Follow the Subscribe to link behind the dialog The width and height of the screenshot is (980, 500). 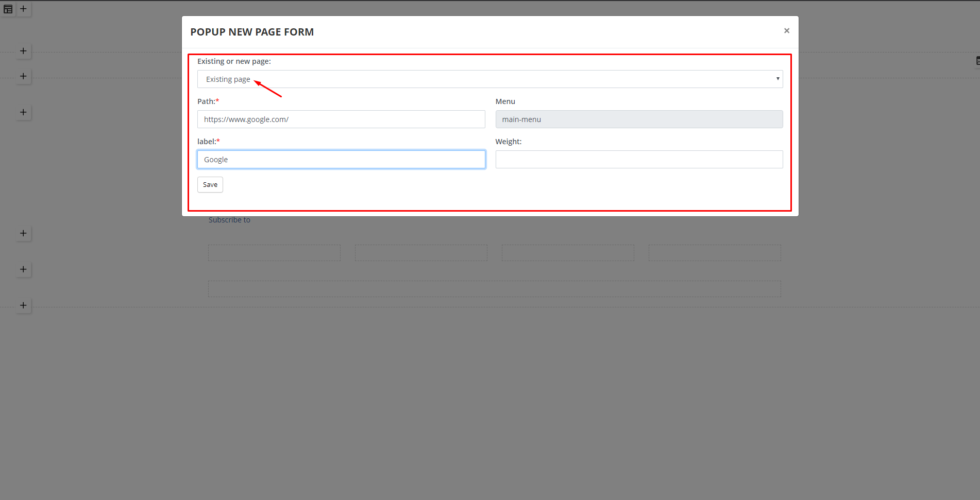coord(229,220)
